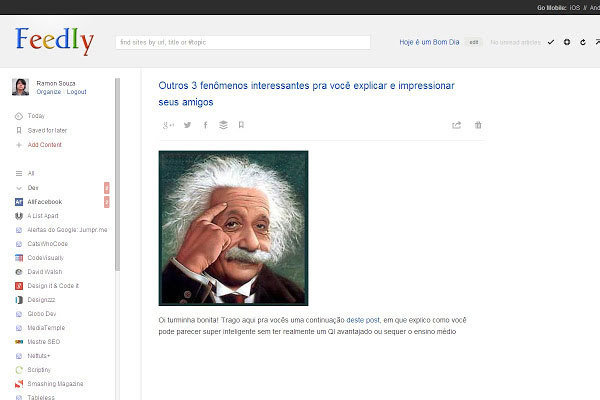Open Saved for later
This screenshot has width=600, height=400.
pos(47,131)
